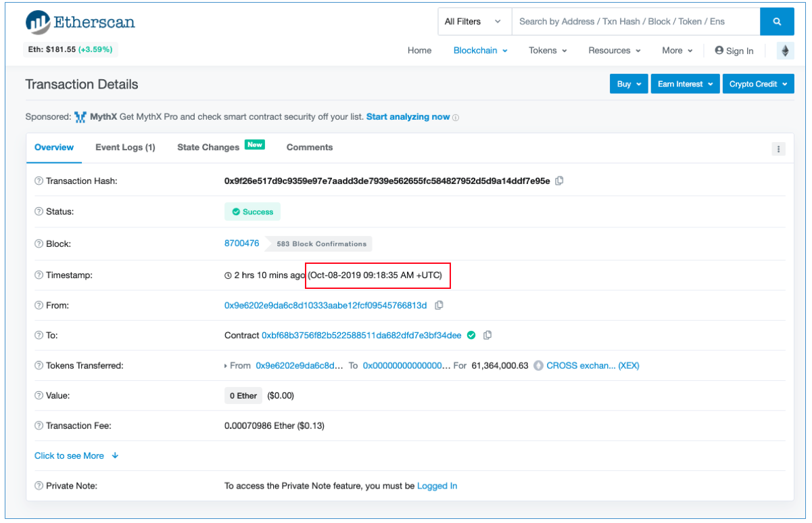Open block 8700476 link

click(x=241, y=243)
